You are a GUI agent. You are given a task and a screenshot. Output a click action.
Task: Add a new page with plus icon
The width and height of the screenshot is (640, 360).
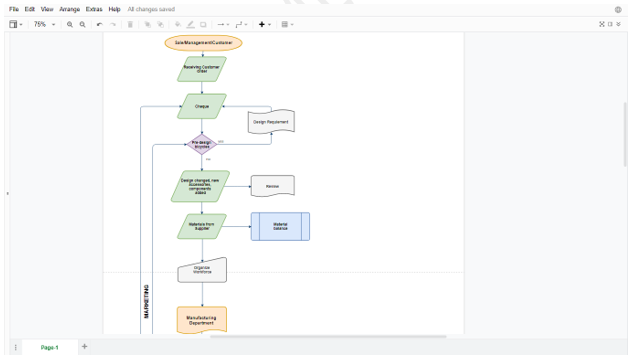(84, 347)
